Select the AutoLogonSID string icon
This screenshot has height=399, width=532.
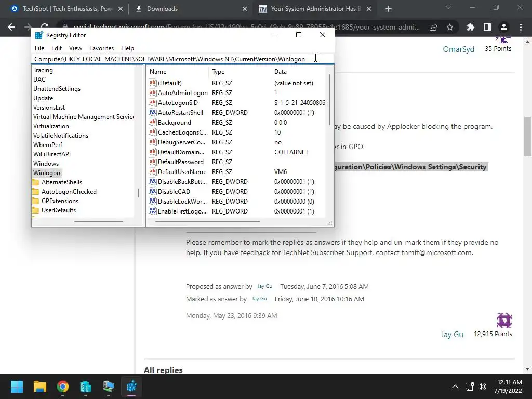tap(153, 102)
